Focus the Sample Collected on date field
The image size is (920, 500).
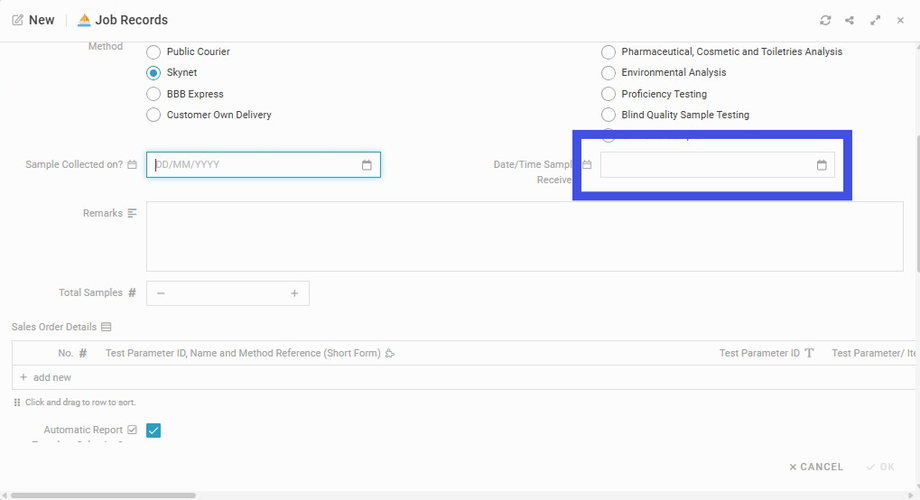pyautogui.click(x=263, y=165)
